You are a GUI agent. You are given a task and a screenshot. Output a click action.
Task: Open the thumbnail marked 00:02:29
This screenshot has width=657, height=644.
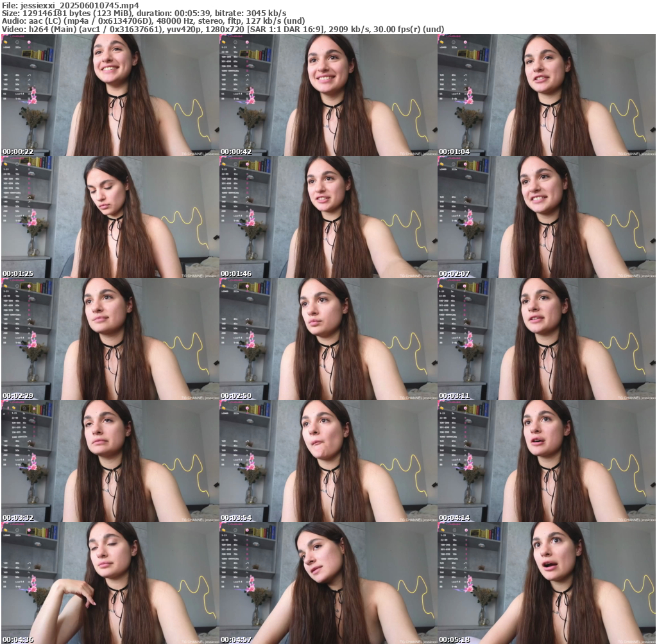click(x=110, y=339)
